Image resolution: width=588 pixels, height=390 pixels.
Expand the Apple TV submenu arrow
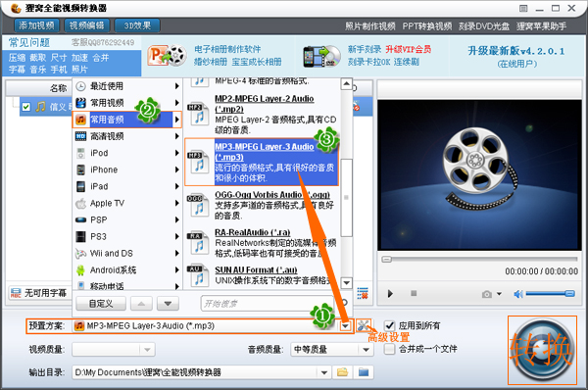pyautogui.click(x=176, y=203)
